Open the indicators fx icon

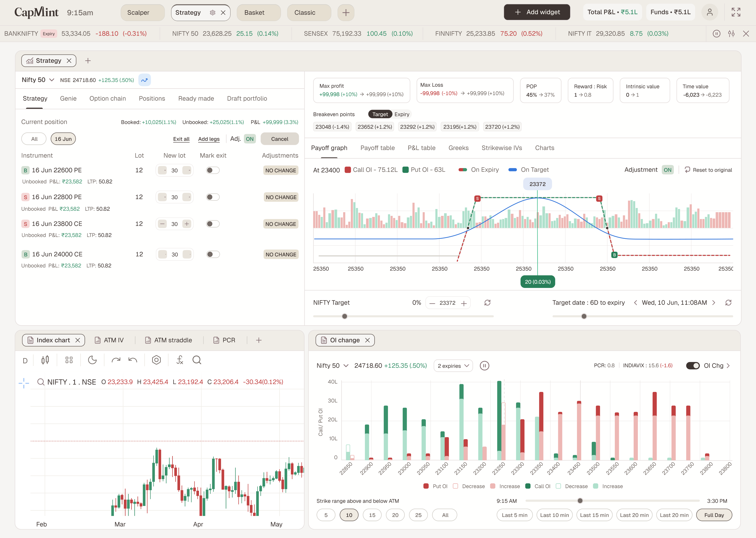(180, 360)
